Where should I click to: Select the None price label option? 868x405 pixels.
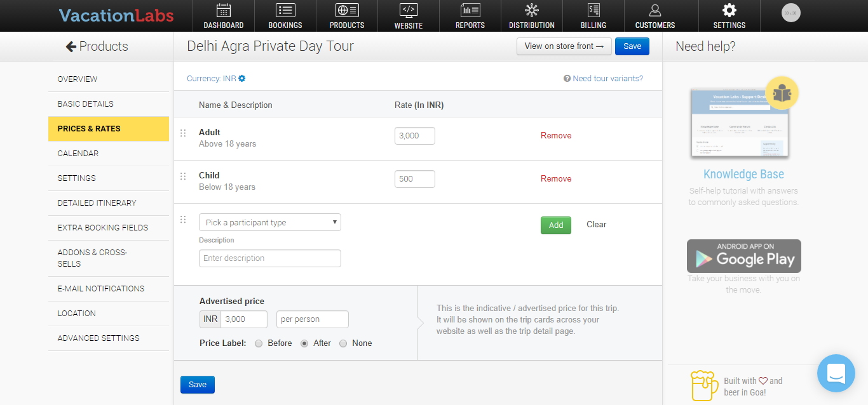tap(343, 343)
